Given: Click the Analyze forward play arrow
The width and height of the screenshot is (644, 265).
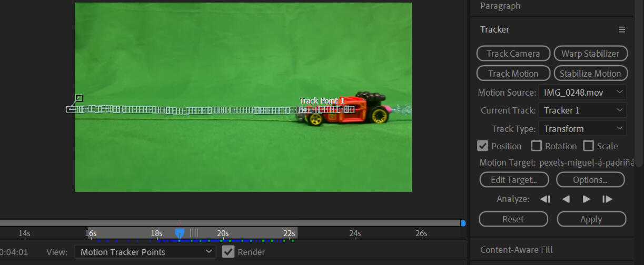Looking at the screenshot, I should click(x=586, y=199).
